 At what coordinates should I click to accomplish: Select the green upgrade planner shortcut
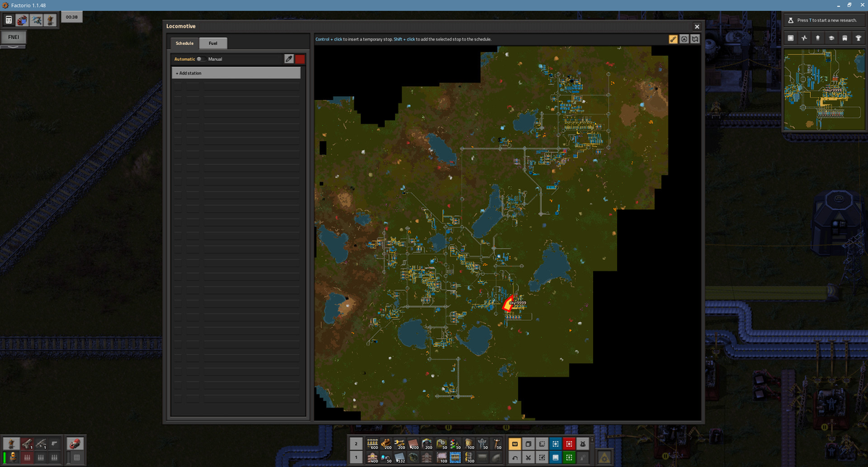click(569, 458)
